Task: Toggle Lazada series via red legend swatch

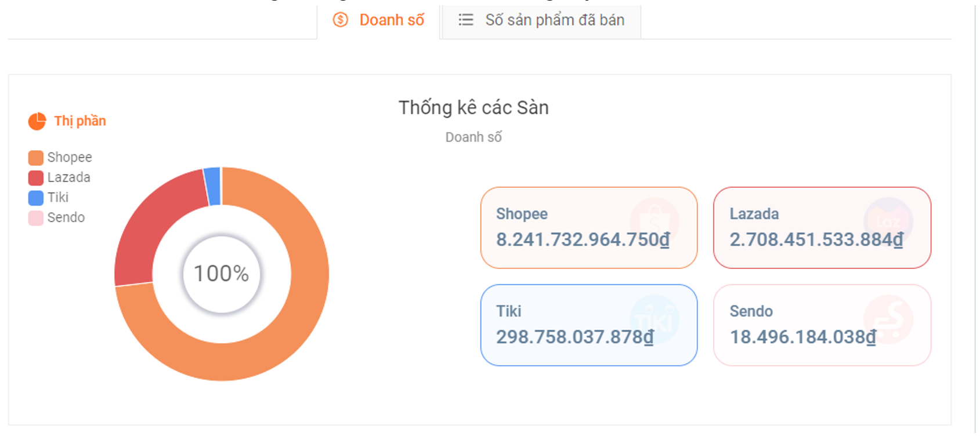Action: (36, 177)
